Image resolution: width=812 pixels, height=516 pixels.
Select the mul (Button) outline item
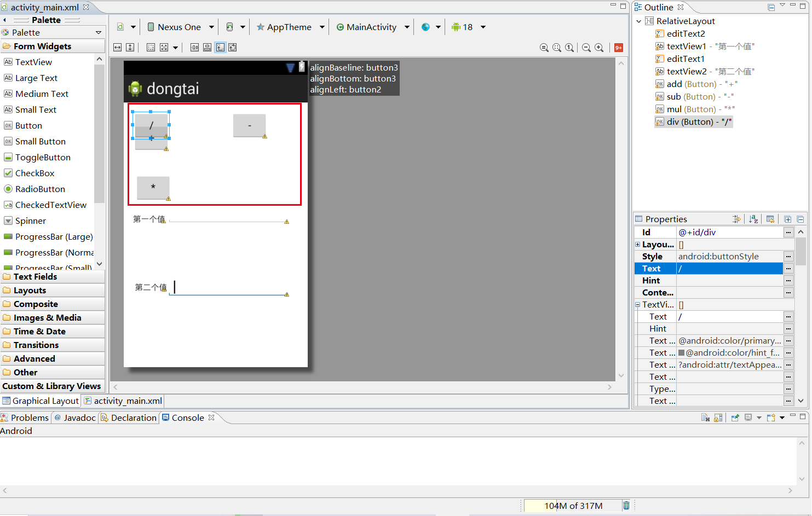695,109
